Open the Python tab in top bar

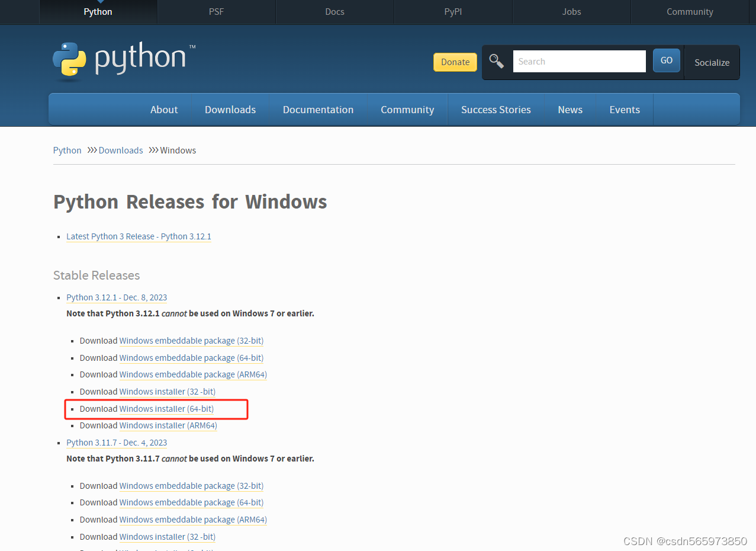(x=98, y=12)
